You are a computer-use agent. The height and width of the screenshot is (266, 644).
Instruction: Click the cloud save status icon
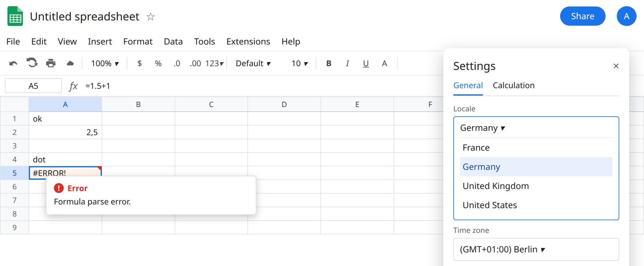pos(70,63)
